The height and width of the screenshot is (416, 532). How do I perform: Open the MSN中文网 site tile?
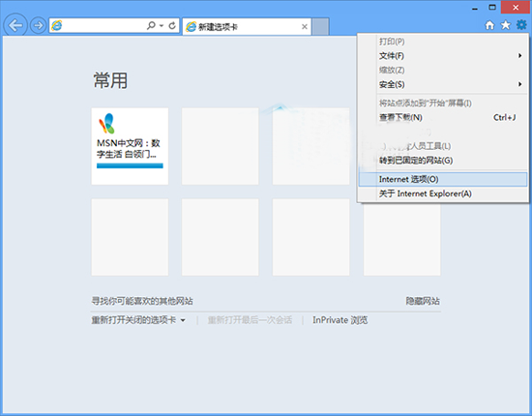click(x=130, y=146)
